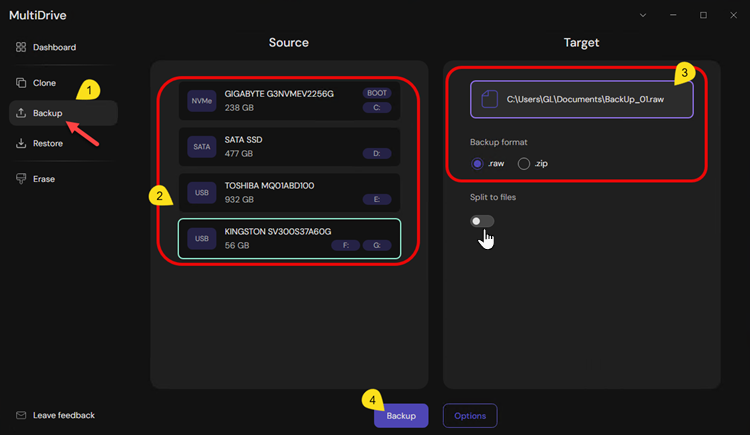Select the TOSHIBA MQ01ABD100 drive
This screenshot has height=435, width=750.
pos(289,192)
